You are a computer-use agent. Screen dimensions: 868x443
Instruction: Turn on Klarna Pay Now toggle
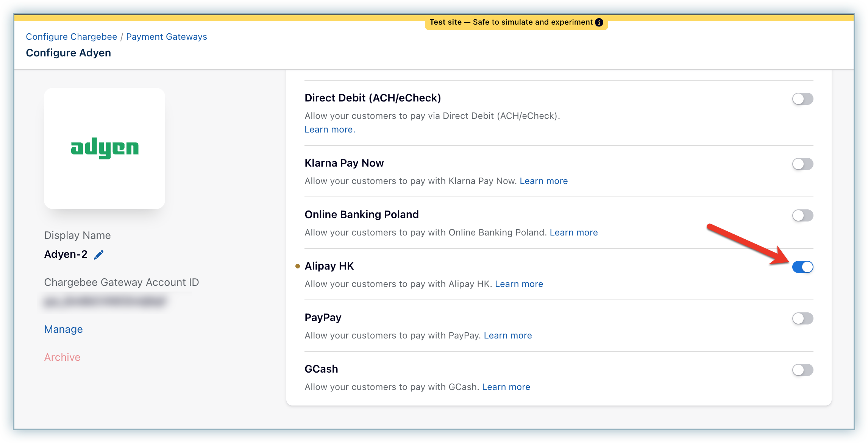pyautogui.click(x=802, y=164)
